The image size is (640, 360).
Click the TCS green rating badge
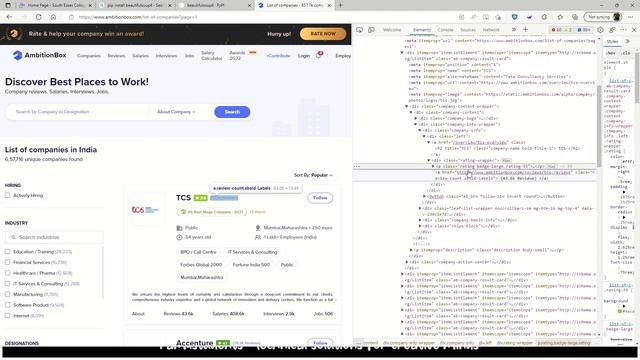[x=200, y=198]
